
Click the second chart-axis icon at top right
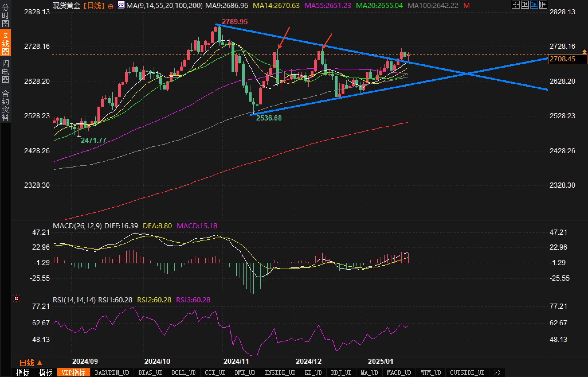point(525,5)
